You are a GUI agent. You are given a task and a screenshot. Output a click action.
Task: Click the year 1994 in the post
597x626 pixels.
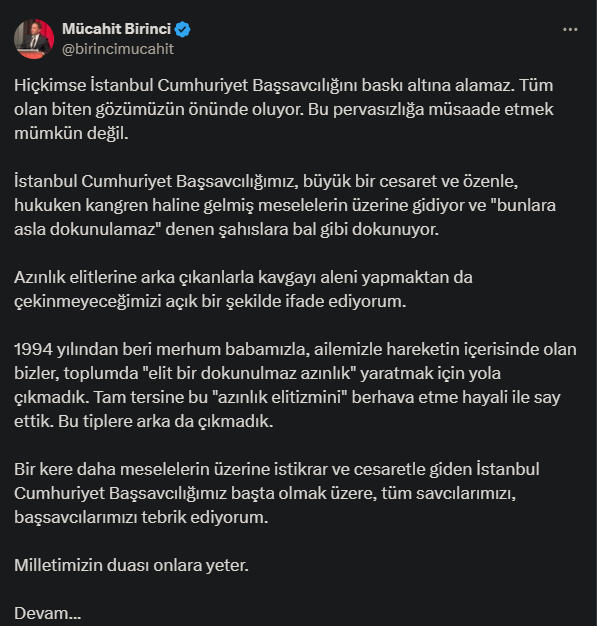[x=33, y=349]
